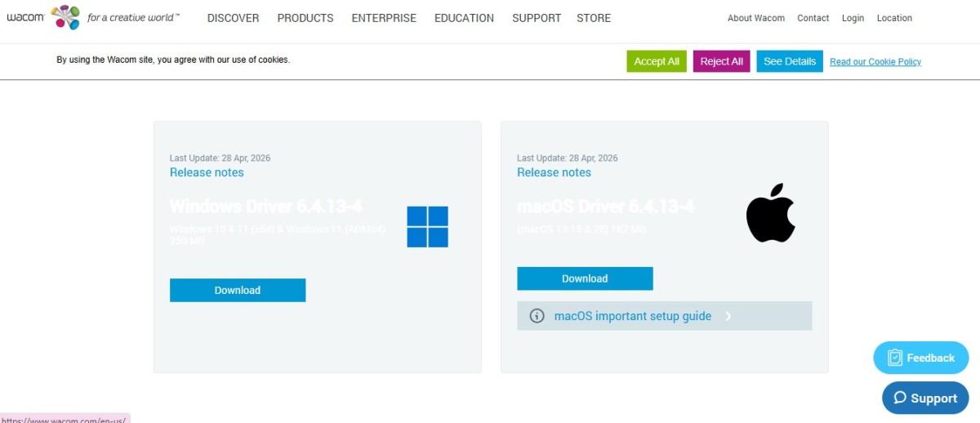
Task: Click the Apple logo icon
Action: pyautogui.click(x=771, y=212)
